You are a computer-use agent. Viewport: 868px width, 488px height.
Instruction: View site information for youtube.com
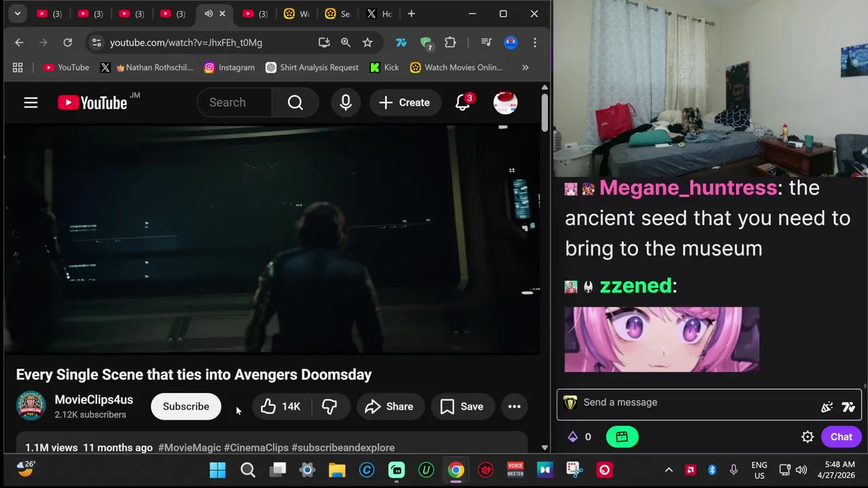tap(97, 43)
